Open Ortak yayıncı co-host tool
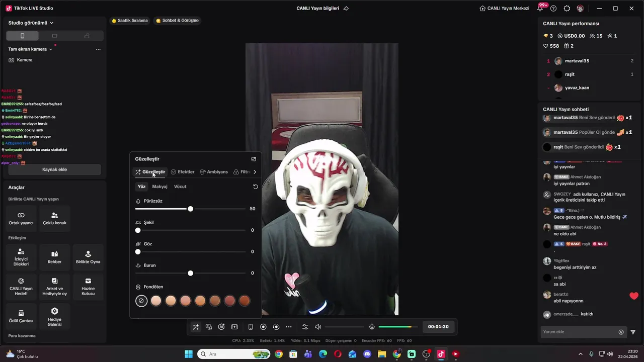 pos(21,218)
